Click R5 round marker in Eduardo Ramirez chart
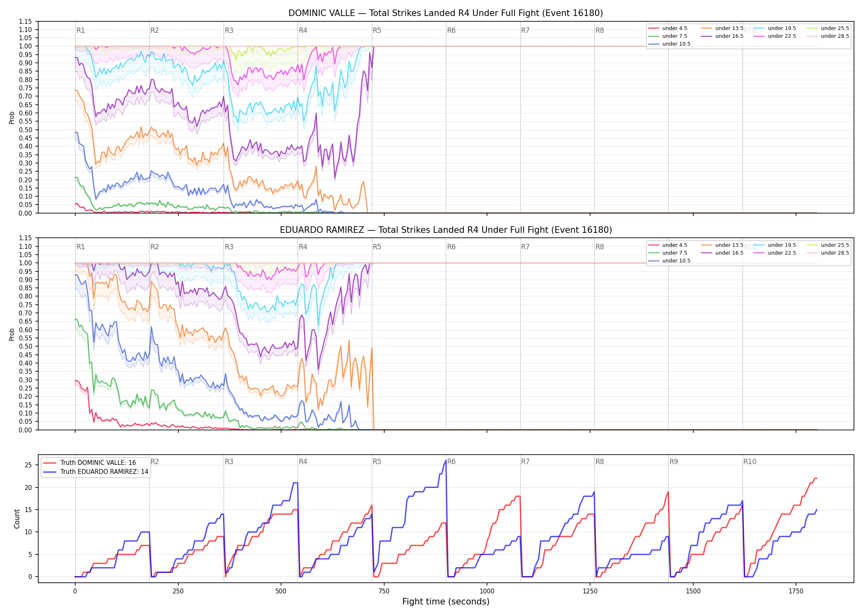This screenshot has height=616, width=863. tap(377, 247)
